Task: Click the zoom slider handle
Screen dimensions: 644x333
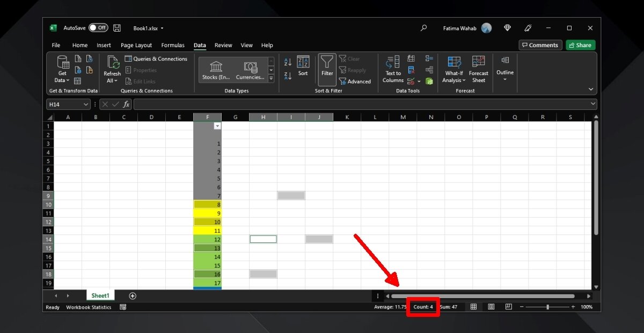Action: tap(547, 307)
